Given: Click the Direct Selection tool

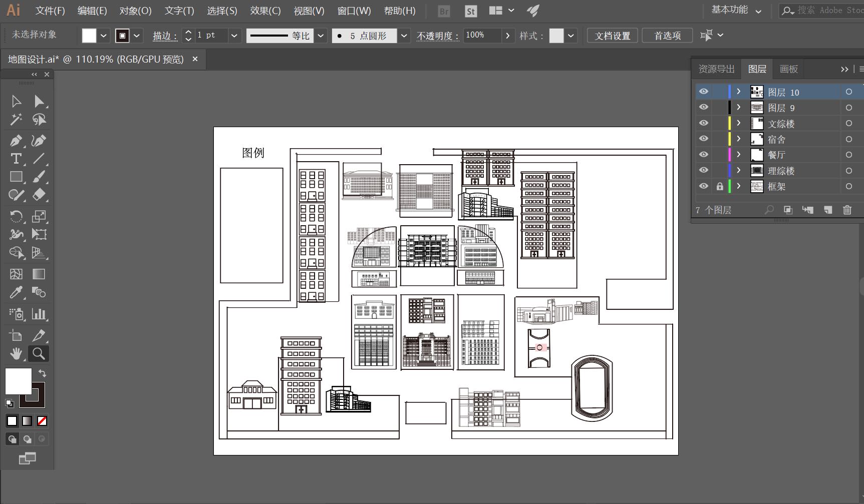Looking at the screenshot, I should [39, 102].
